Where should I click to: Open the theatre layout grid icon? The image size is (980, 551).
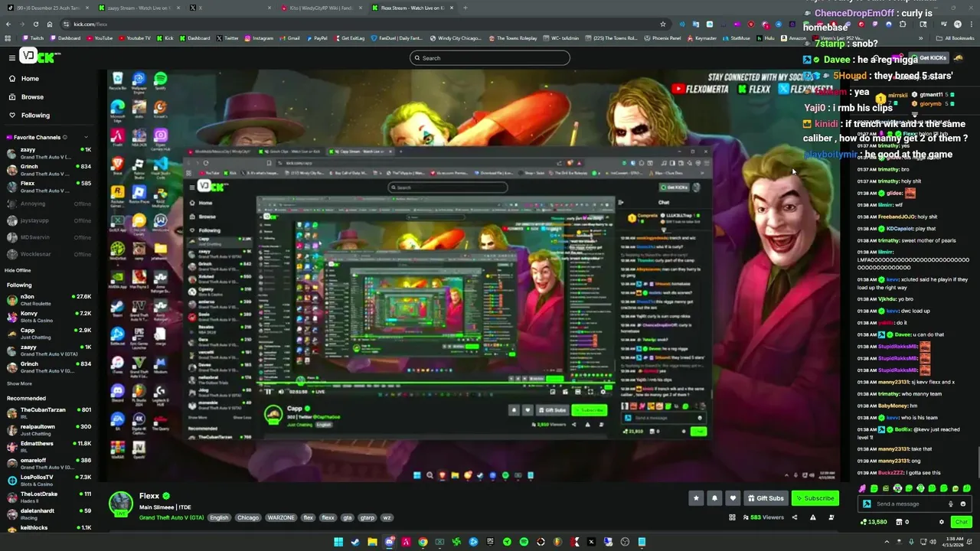[732, 517]
